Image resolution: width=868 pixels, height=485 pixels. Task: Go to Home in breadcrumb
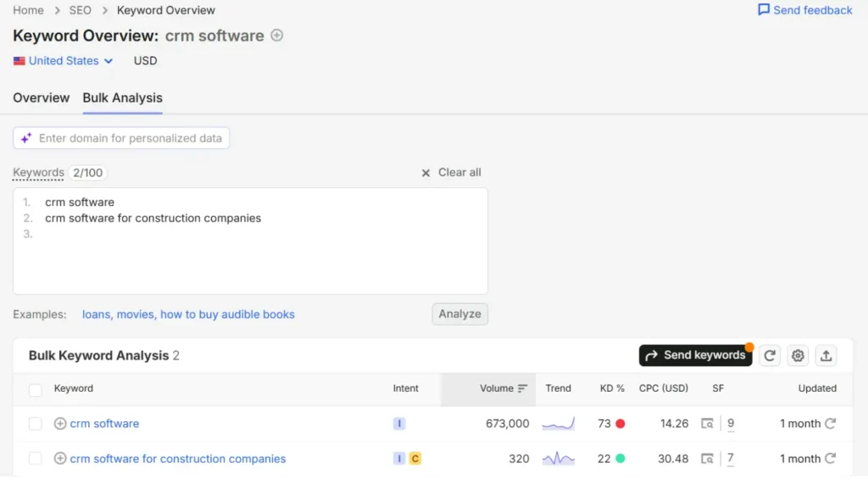pyautogui.click(x=28, y=10)
